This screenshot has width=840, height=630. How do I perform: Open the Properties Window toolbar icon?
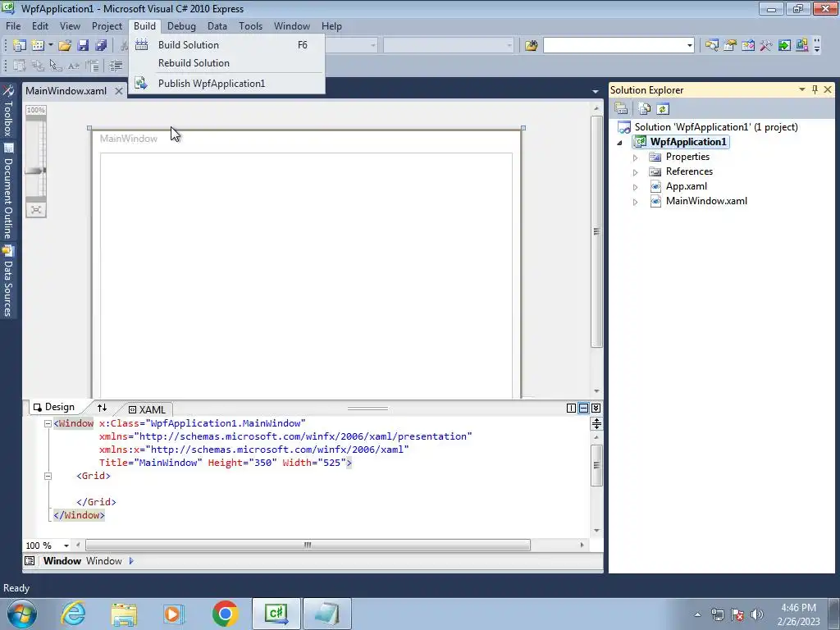[729, 46]
